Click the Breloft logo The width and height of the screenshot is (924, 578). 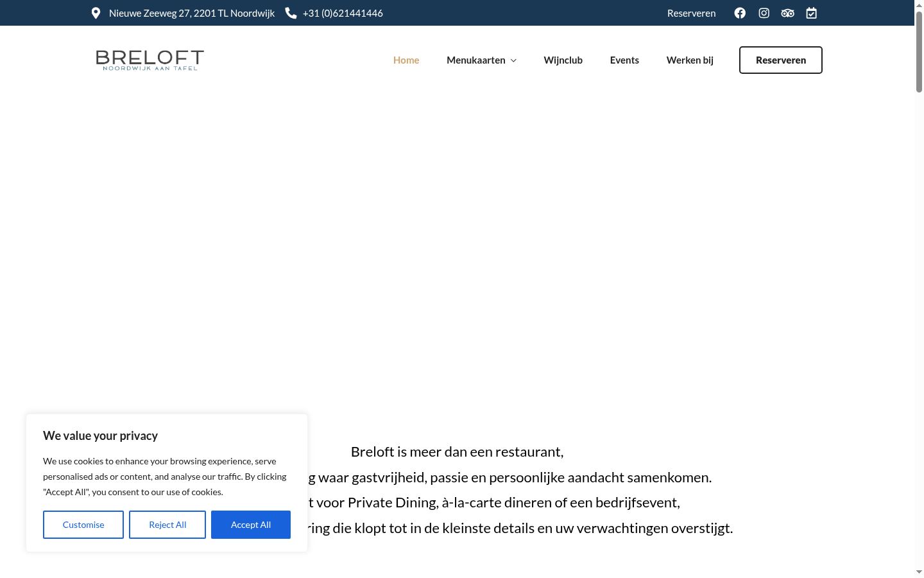150,60
